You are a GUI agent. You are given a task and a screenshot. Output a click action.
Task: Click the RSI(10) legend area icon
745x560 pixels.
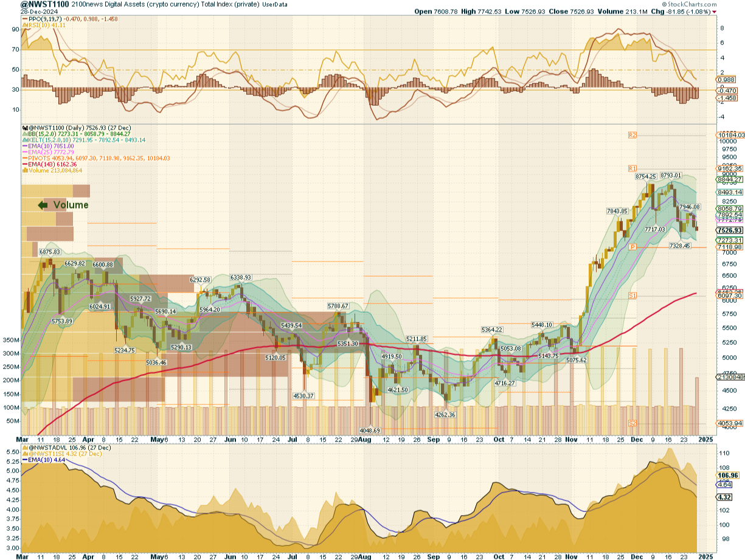tap(24, 25)
